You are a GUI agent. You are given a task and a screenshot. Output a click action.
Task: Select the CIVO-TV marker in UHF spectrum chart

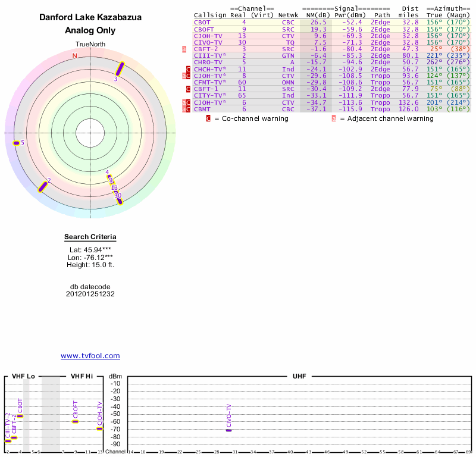point(228,430)
